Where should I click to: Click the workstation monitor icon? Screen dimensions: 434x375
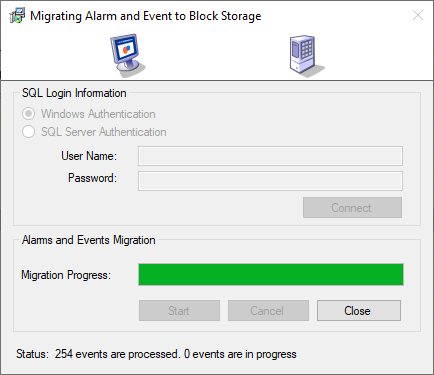coord(128,55)
